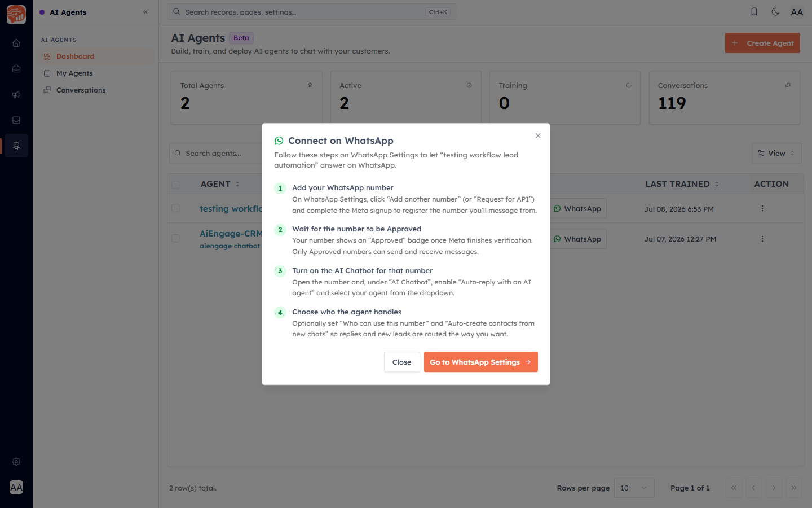Click Go to WhatsApp Settings button
Viewport: 812px width, 508px height.
tap(481, 362)
